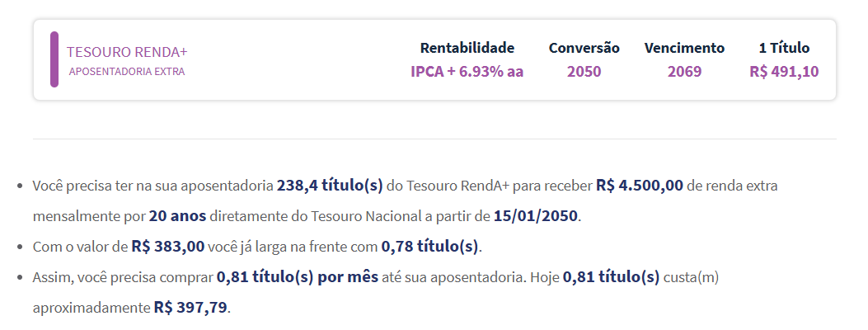Click the Rentabilidade column header
The height and width of the screenshot is (330, 868).
pyautogui.click(x=467, y=48)
